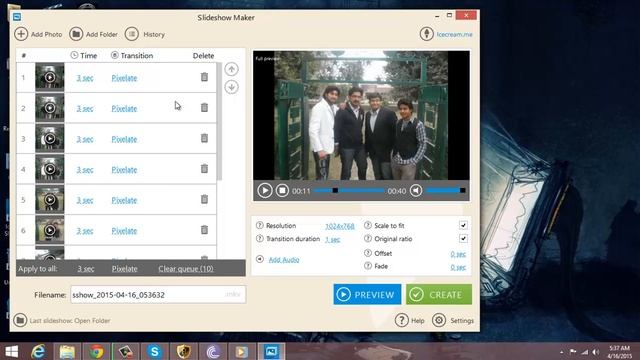
Task: Open the History list
Action: (x=145, y=34)
